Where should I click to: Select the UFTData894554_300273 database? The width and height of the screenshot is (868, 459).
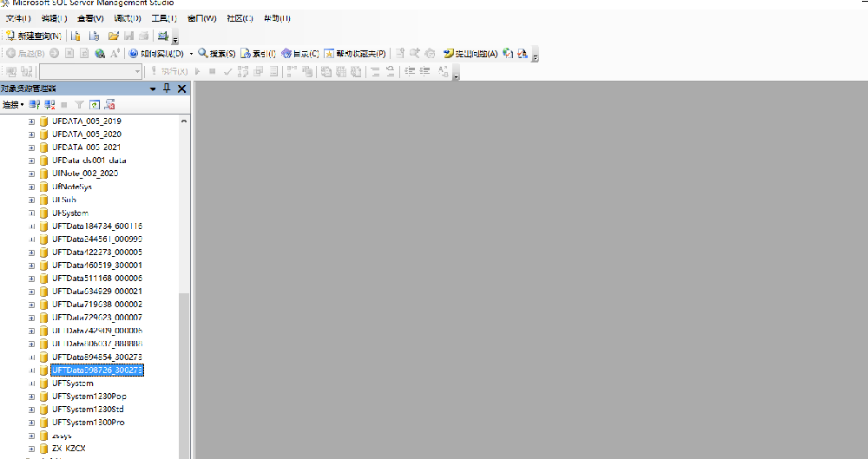pyautogui.click(x=97, y=357)
